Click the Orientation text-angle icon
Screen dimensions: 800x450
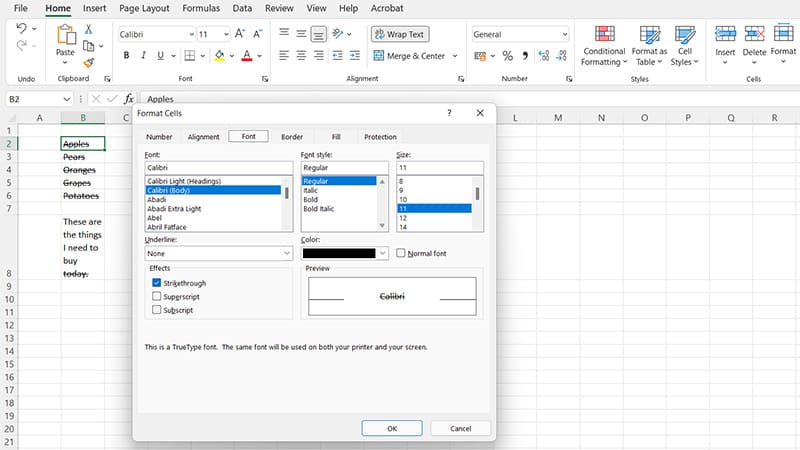(x=338, y=34)
